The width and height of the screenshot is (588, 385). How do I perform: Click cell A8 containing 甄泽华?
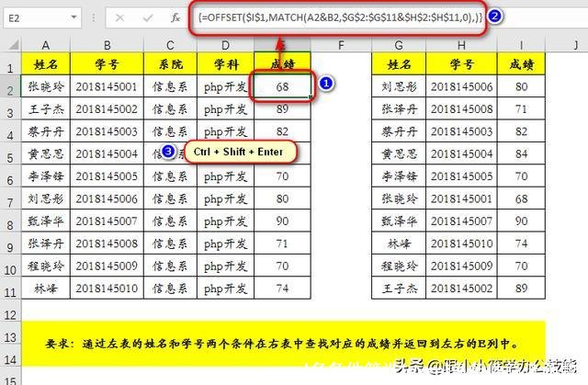(46, 221)
